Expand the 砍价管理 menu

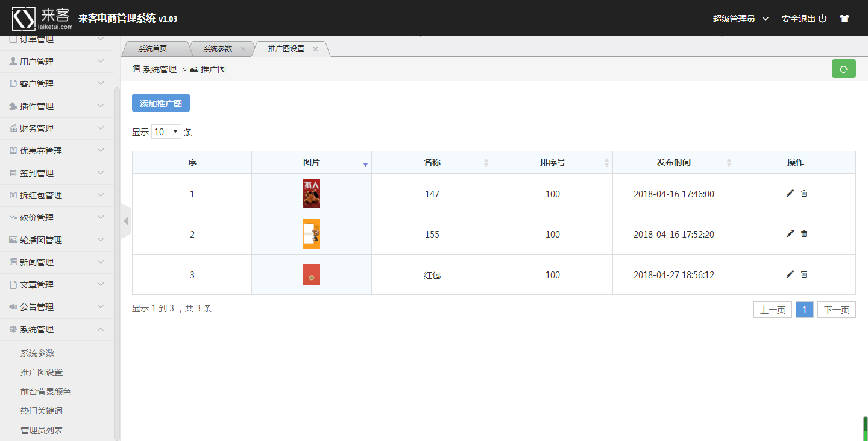pos(57,218)
